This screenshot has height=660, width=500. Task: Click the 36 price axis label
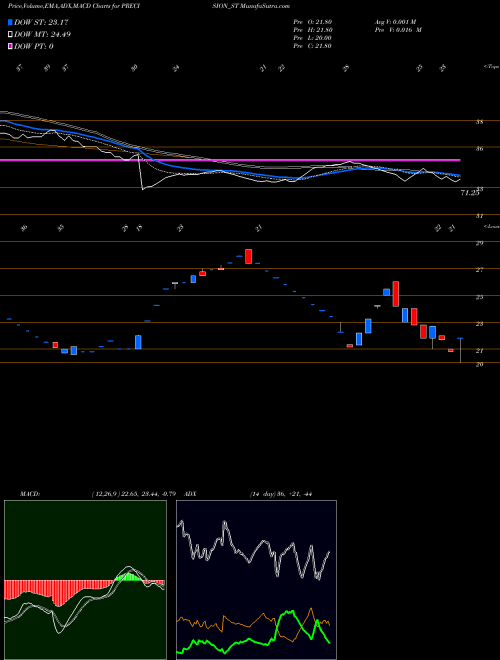[x=479, y=149]
